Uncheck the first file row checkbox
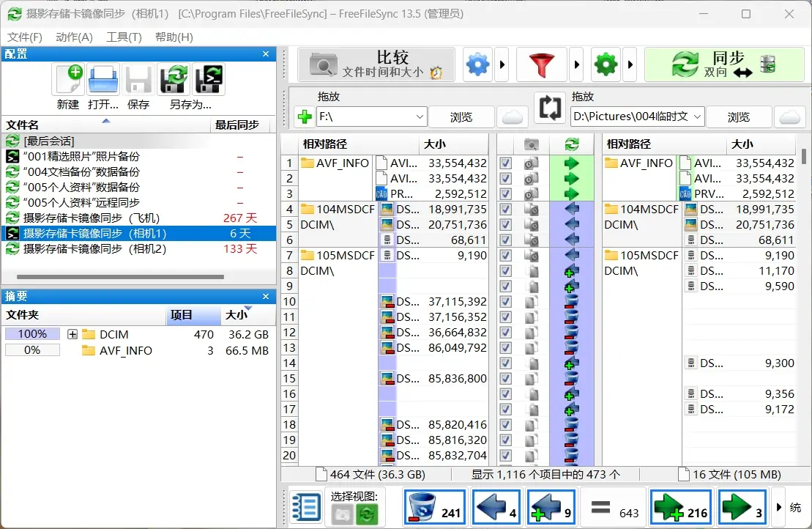The image size is (812, 529). [505, 163]
